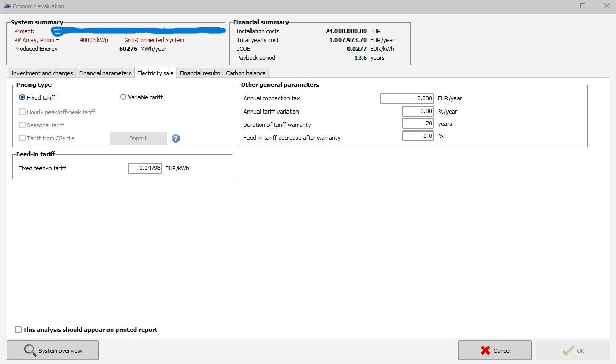Click the Fixed feed-in tariff input field
Screen dimensions: 616x364
(145, 168)
